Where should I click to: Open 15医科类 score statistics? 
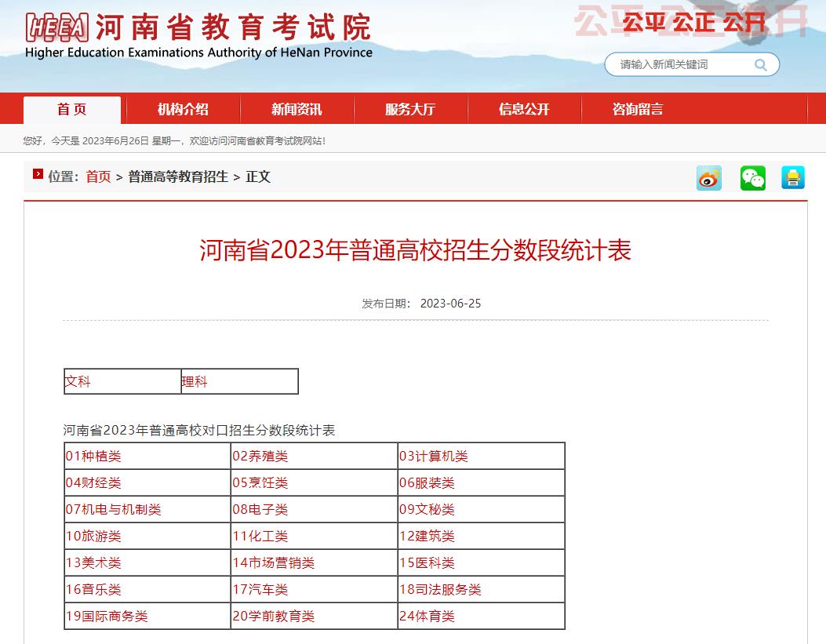point(427,563)
